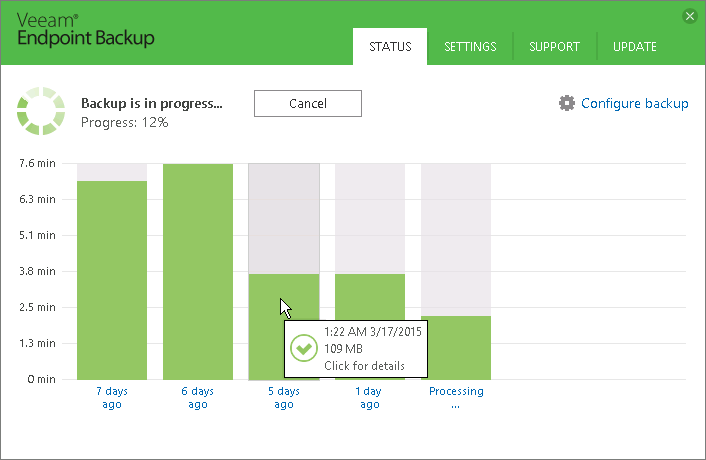Click the Processing session bar

coord(456,347)
